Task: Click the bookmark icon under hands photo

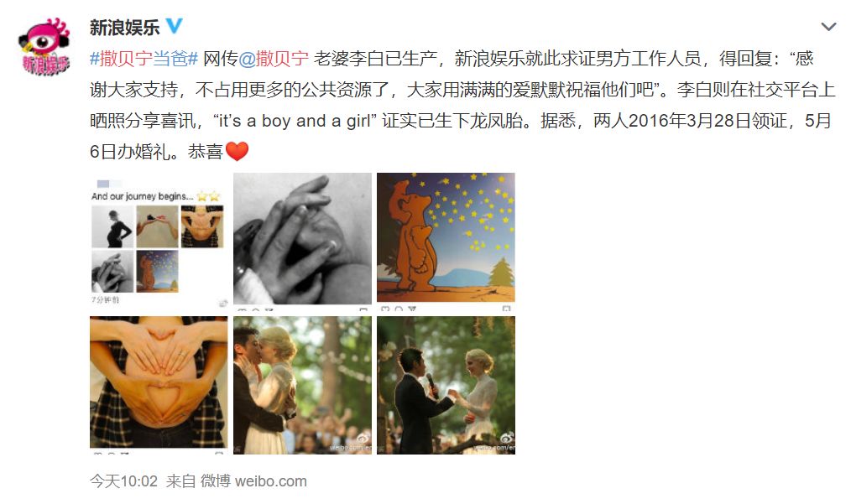Action: pos(363,309)
